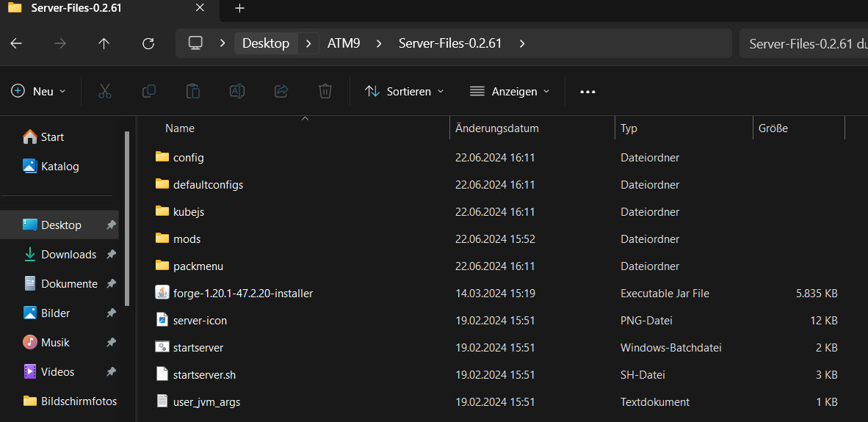Click the config folder icon
This screenshot has width=868, height=422.
(x=162, y=157)
